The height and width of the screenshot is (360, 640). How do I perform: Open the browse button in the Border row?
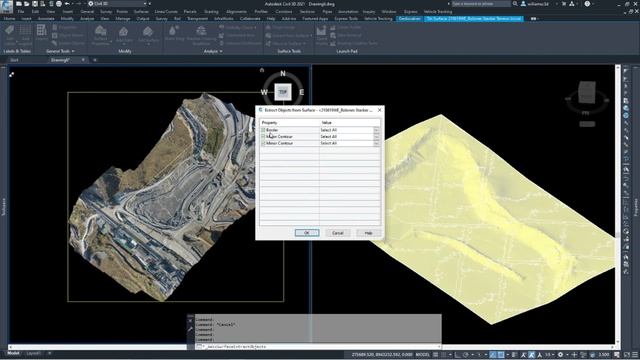pyautogui.click(x=376, y=130)
